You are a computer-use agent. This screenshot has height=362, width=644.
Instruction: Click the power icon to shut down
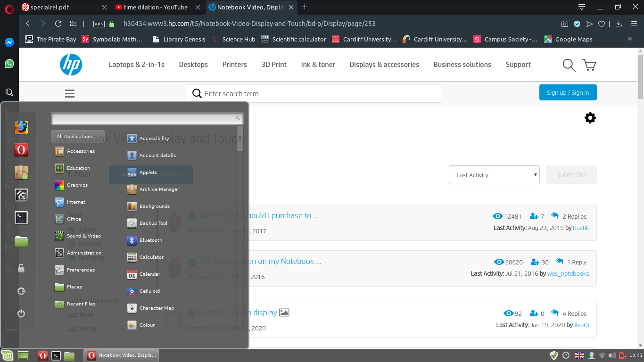point(21,313)
